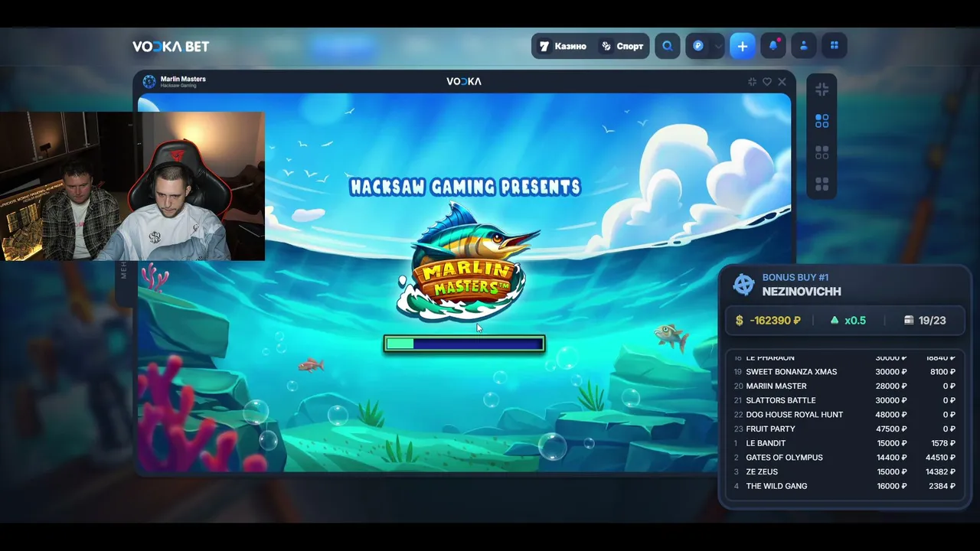The width and height of the screenshot is (980, 551).
Task: Switch to the Спорт tab
Action: click(622, 46)
